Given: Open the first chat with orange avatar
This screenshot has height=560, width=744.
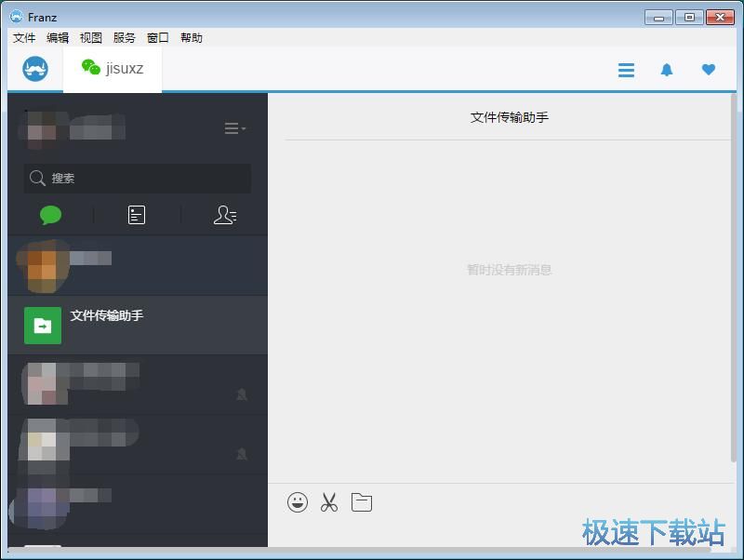Looking at the screenshot, I should pos(138,266).
